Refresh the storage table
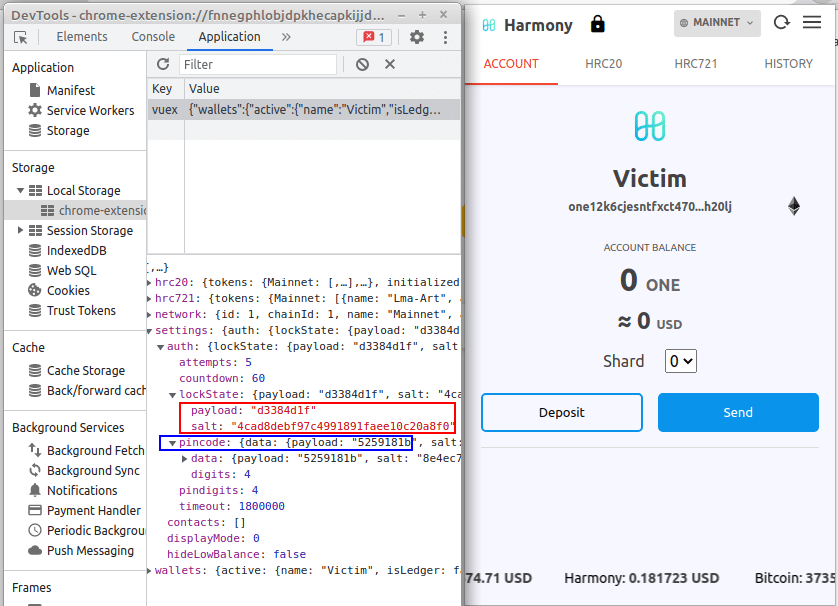Image resolution: width=838 pixels, height=606 pixels. [163, 65]
